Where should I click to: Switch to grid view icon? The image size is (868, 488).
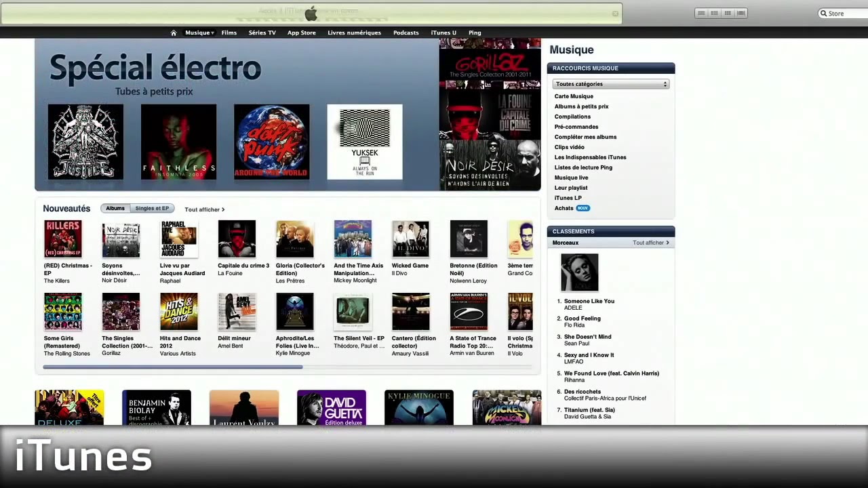(x=728, y=13)
